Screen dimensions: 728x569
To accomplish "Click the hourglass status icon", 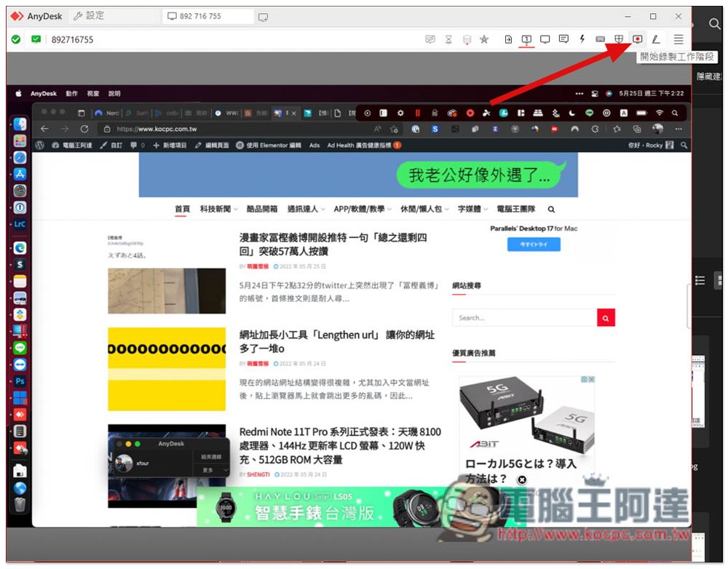I will tap(448, 39).
